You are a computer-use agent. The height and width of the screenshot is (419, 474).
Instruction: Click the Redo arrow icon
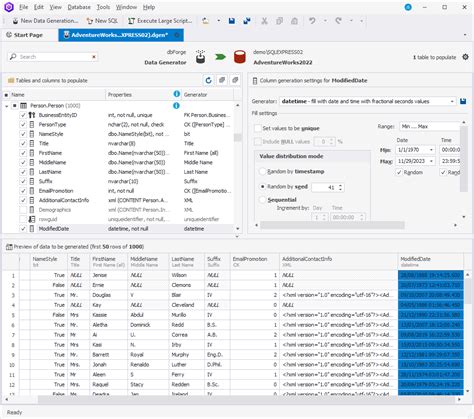tap(339, 21)
